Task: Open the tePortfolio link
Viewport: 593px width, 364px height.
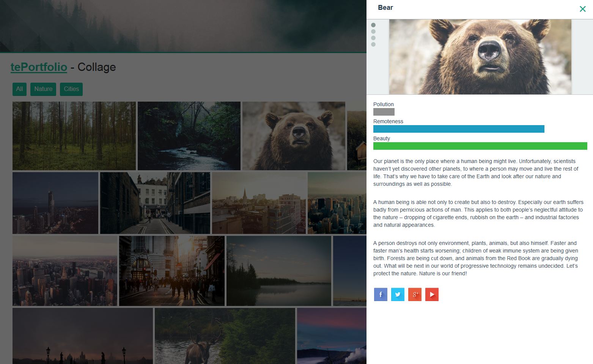Action: pos(39,67)
